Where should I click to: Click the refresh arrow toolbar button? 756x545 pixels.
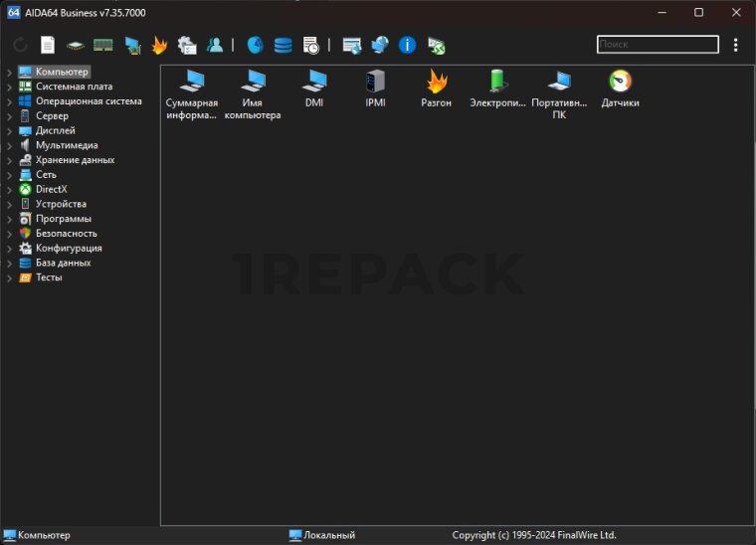tap(20, 45)
